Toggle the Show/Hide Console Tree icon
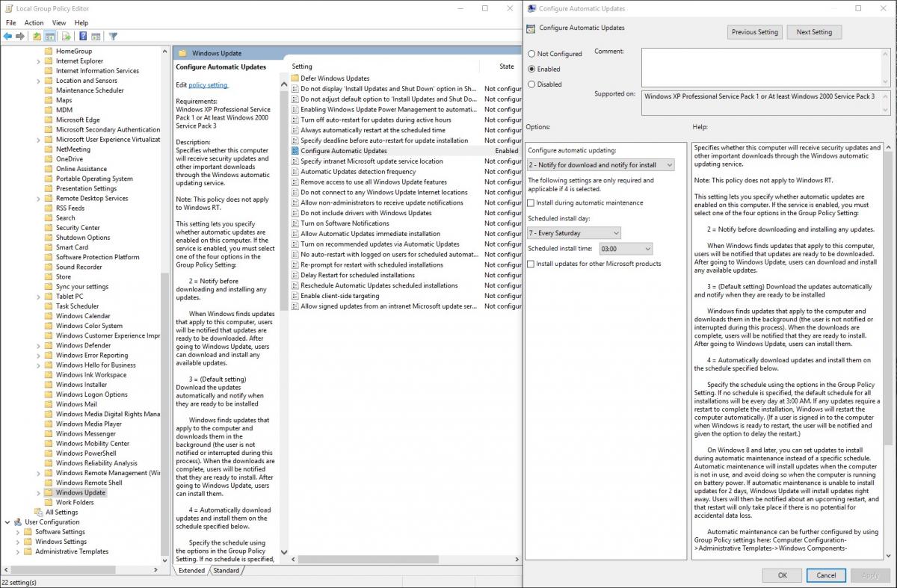Image resolution: width=897 pixels, height=588 pixels. 50,36
